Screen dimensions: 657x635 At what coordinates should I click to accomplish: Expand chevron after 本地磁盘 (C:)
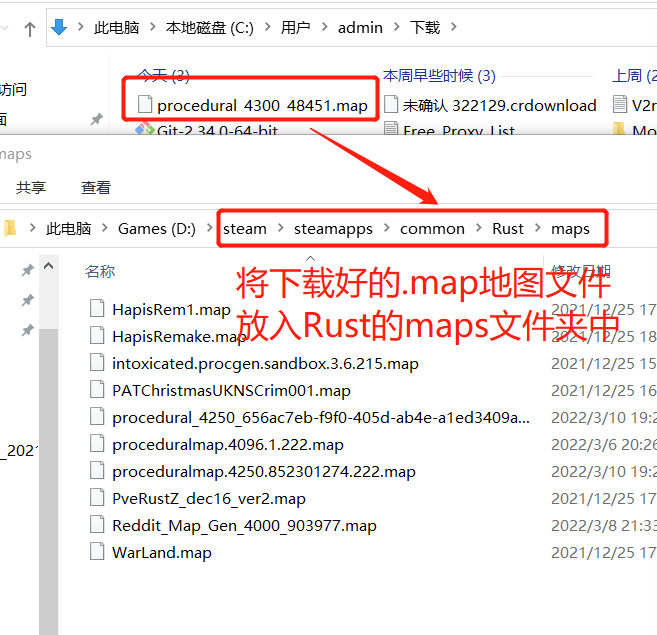coord(267,27)
